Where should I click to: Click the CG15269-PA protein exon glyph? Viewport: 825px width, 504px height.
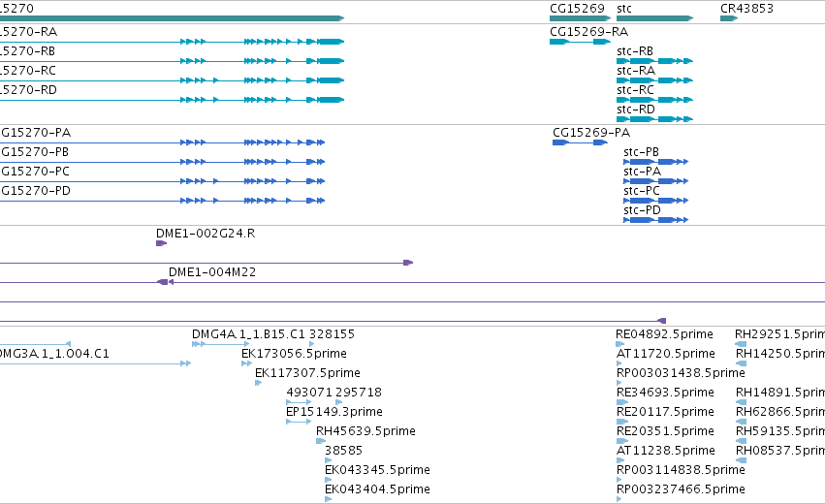[x=581, y=142]
